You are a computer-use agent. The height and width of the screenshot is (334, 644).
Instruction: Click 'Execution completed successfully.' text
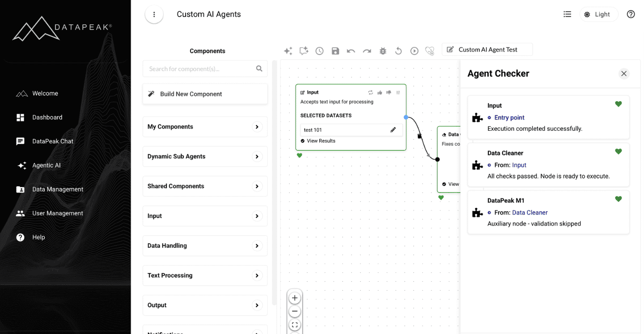(535, 128)
